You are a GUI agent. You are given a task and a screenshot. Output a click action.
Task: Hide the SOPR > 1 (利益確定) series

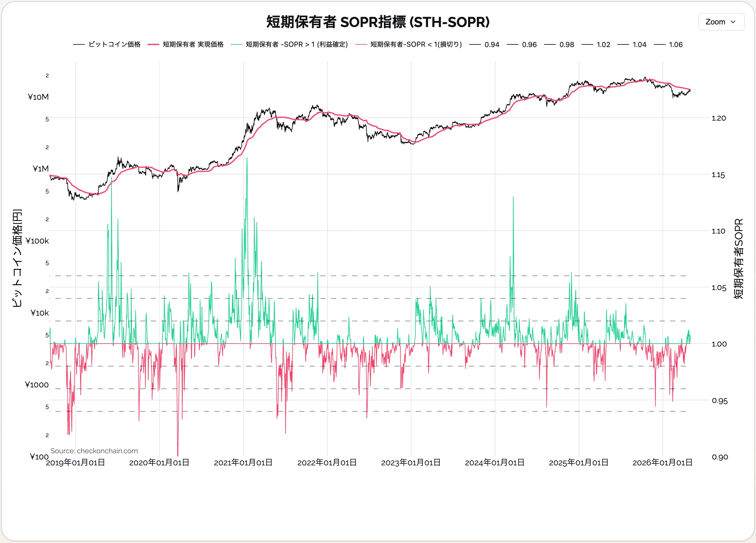coord(296,44)
